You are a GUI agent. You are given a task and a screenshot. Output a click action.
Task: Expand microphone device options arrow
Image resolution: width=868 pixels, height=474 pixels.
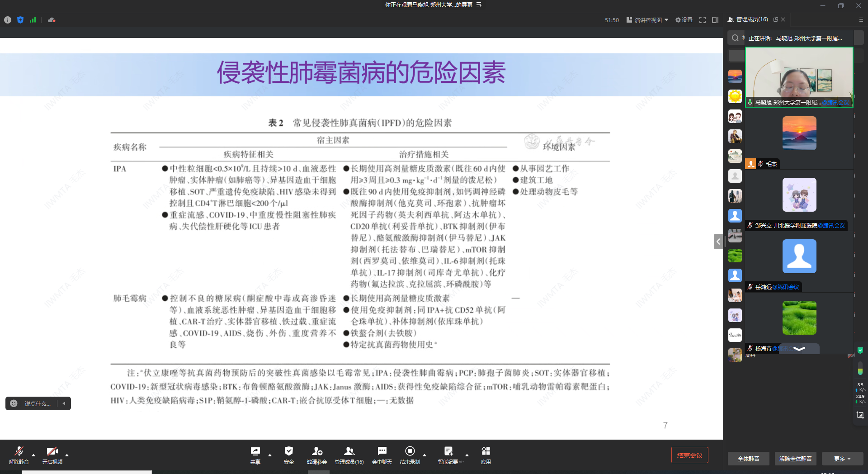[x=33, y=456]
